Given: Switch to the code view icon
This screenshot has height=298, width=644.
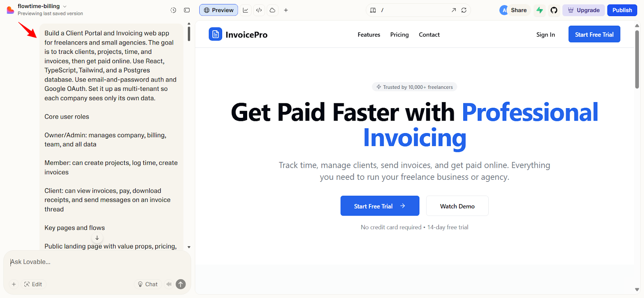Looking at the screenshot, I should [259, 10].
